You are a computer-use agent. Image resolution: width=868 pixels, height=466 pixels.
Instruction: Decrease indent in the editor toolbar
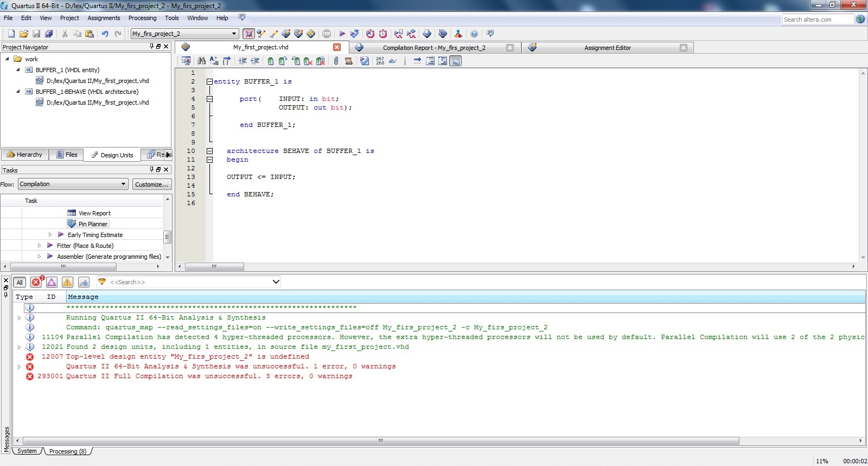pos(255,61)
